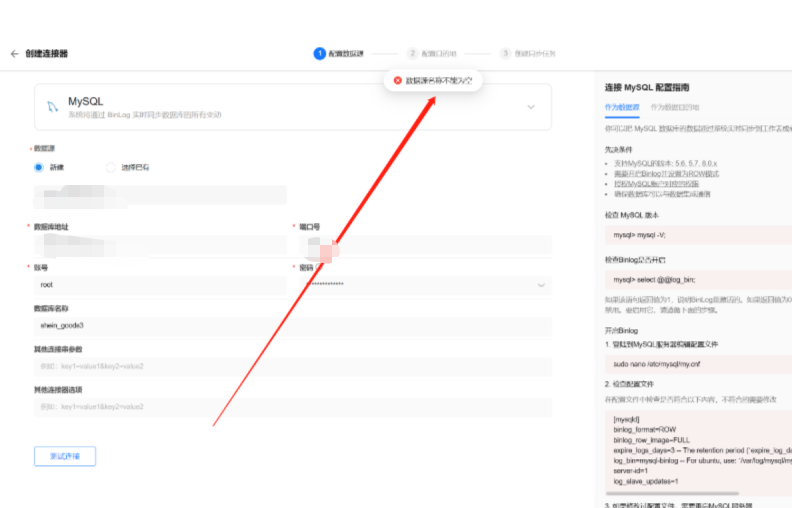Image resolution: width=792 pixels, height=508 pixels.
Task: Click the 'mysql> mysql -V;' code block
Action: (699, 235)
